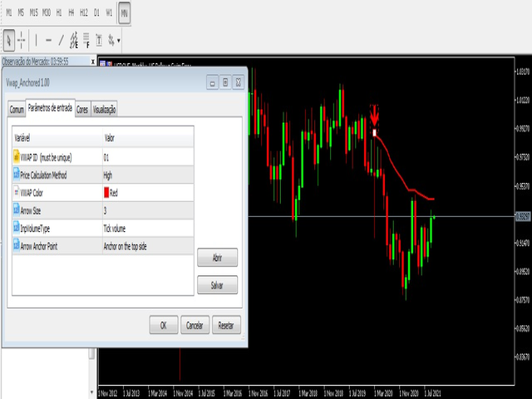The image size is (532, 399).
Task: Select the Arrow Anchor Point row icon
Action: (x=17, y=245)
